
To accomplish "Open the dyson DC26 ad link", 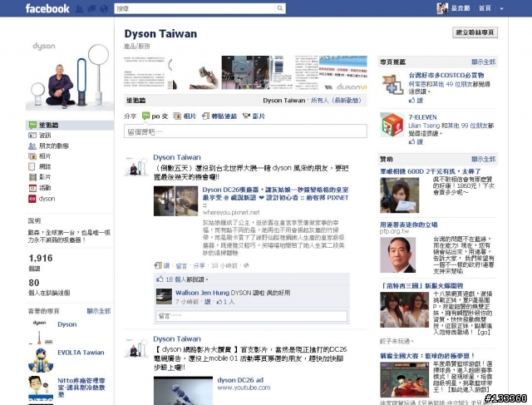I will click(x=240, y=380).
